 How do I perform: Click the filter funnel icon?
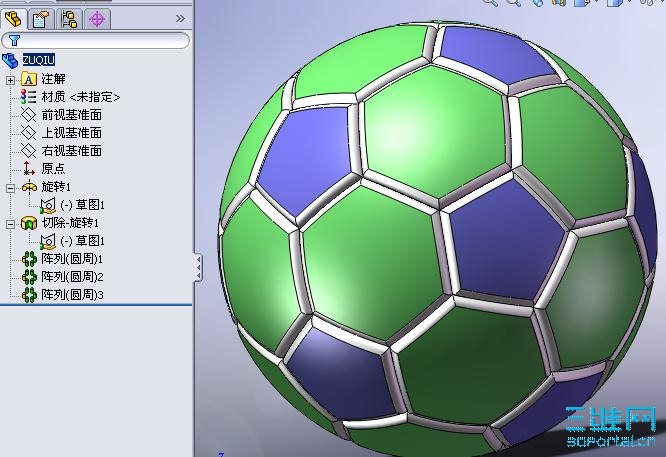tap(14, 40)
